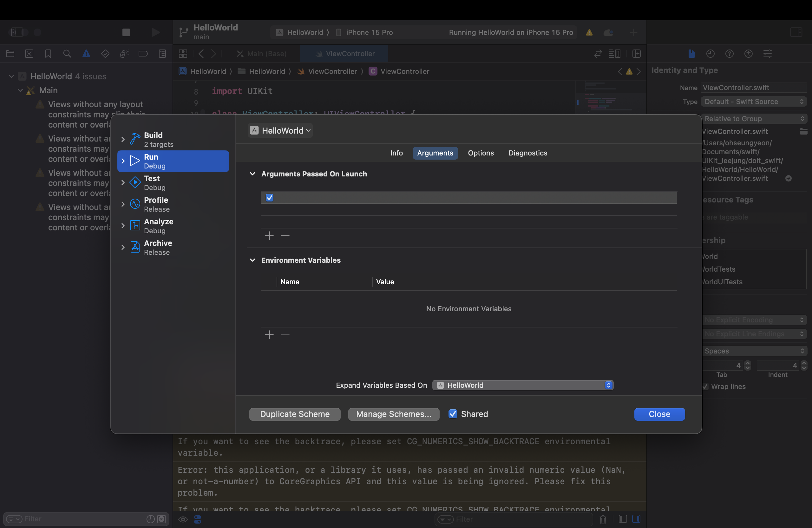
Task: Open the Test navigator diamond icon
Action: click(105, 54)
